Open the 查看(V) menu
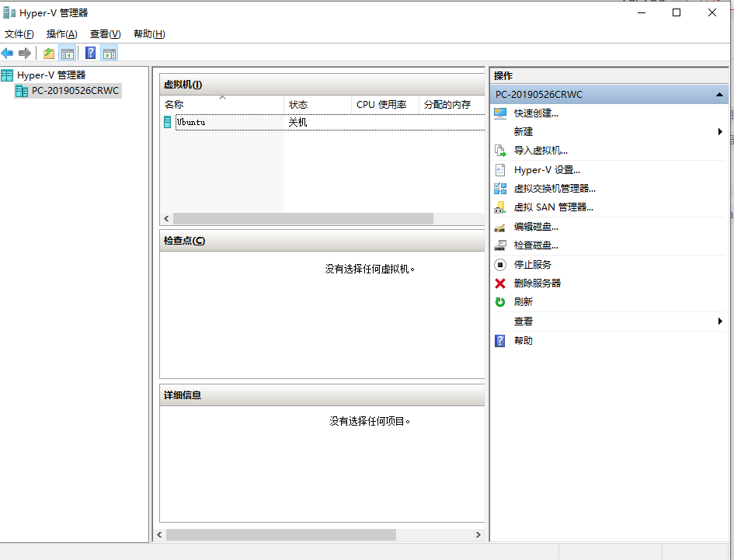 (x=106, y=34)
